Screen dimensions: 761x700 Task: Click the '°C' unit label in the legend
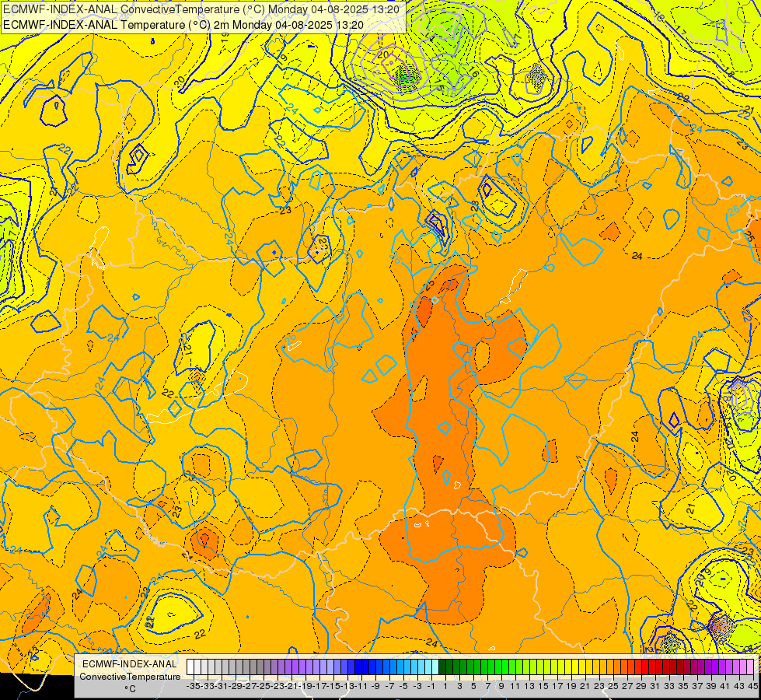130,689
